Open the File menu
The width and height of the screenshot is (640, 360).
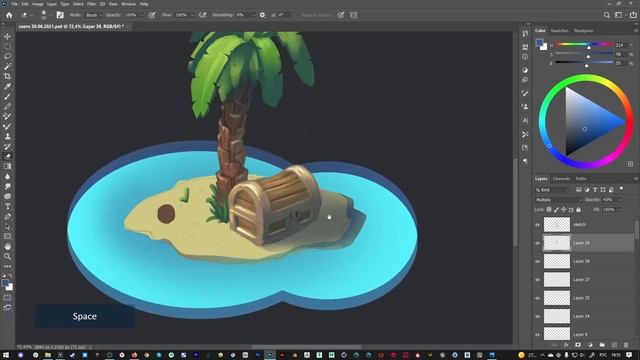click(14, 4)
